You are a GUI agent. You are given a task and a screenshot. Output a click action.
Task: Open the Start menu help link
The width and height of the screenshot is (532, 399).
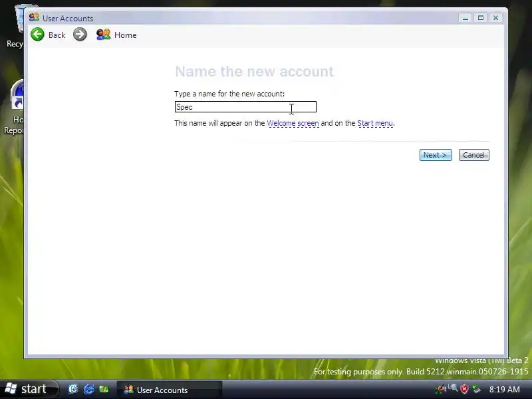pyautogui.click(x=375, y=123)
